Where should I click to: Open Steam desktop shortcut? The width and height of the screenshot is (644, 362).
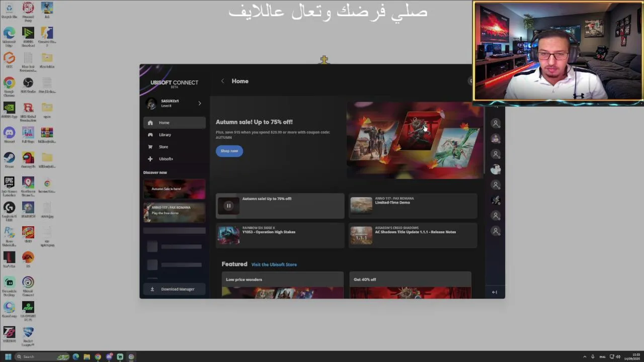click(x=9, y=160)
